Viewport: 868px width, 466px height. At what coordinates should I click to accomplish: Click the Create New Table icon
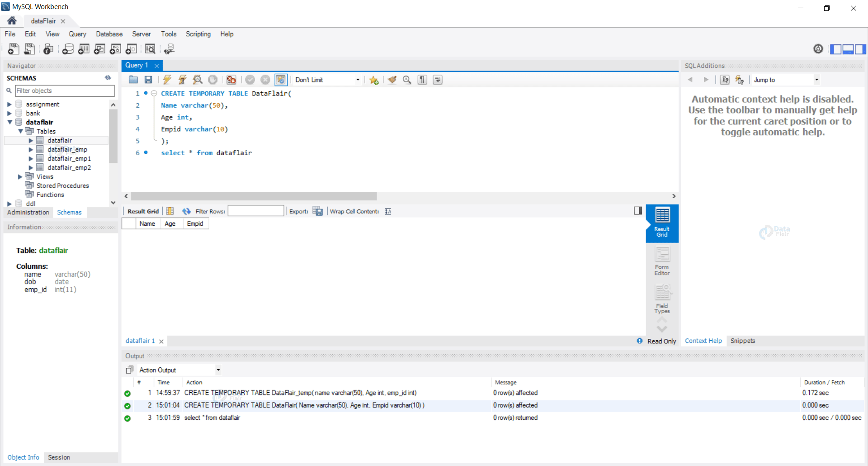coord(84,49)
